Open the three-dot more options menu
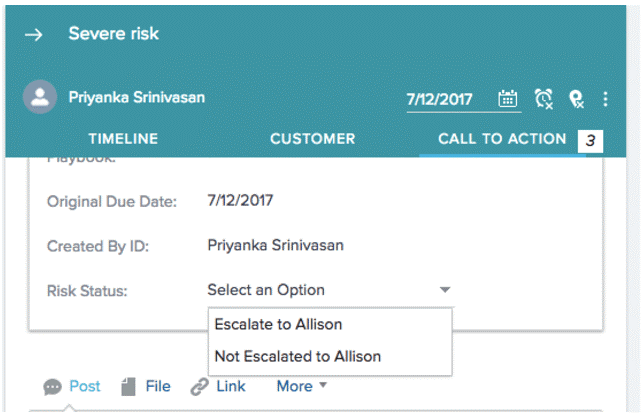This screenshot has width=644, height=417. (x=606, y=98)
